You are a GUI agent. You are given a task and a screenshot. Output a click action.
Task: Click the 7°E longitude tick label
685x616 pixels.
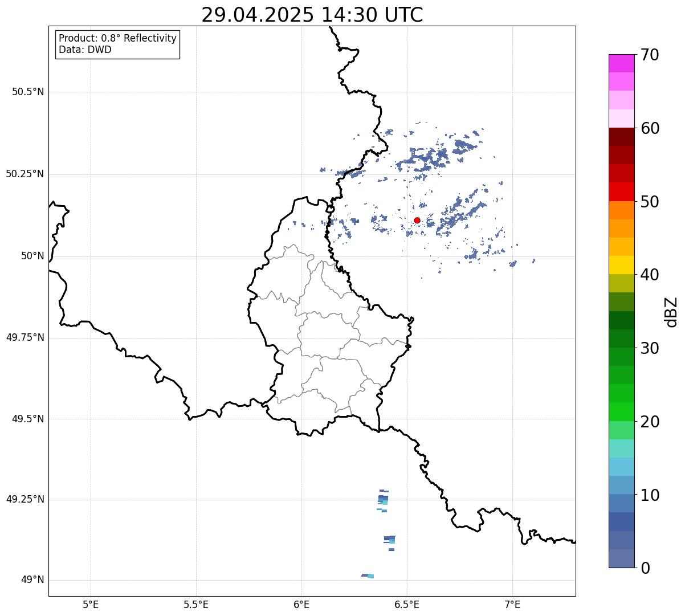(513, 604)
